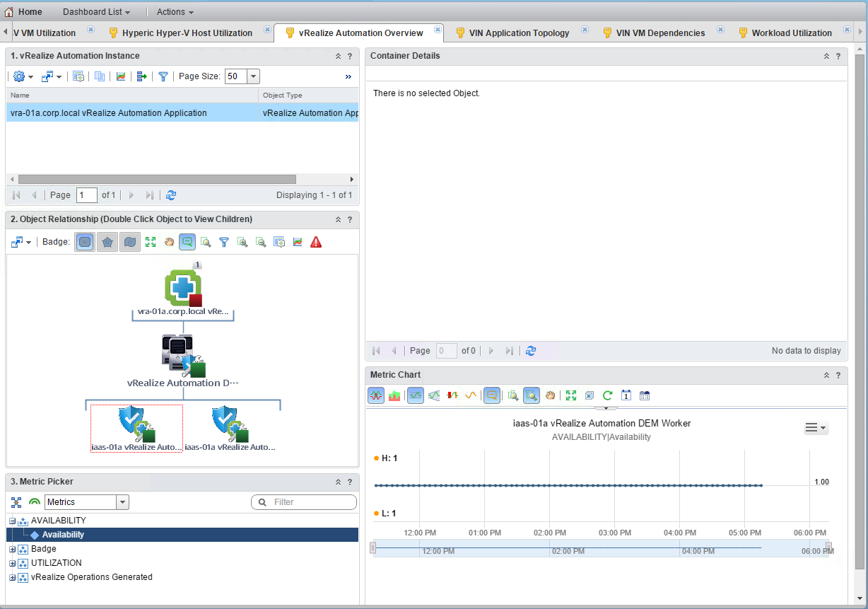
Task: Click the Instance list horizontal scrollbar
Action: [x=157, y=180]
